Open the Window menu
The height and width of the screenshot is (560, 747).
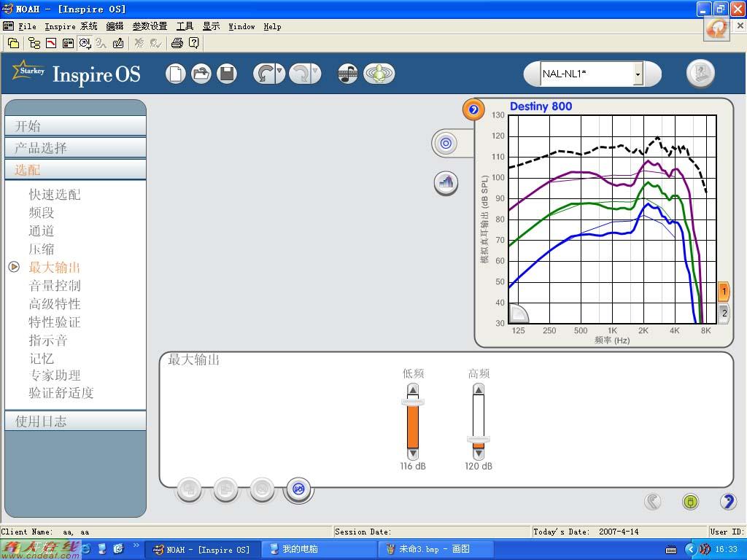click(x=241, y=27)
